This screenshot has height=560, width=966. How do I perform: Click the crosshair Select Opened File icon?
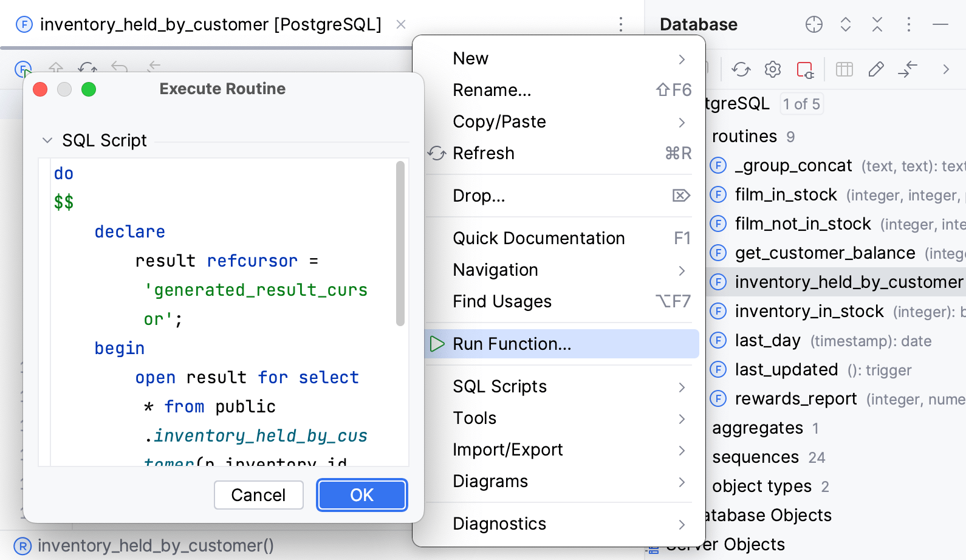(x=814, y=24)
